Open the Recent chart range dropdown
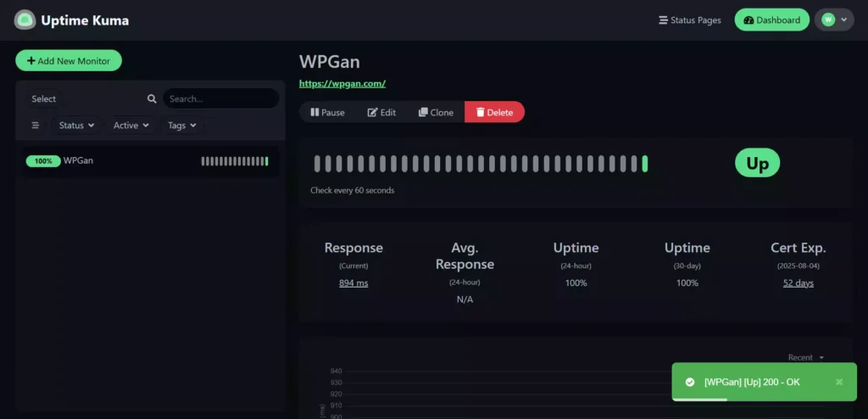Viewport: 868px width, 419px height. coord(806,357)
